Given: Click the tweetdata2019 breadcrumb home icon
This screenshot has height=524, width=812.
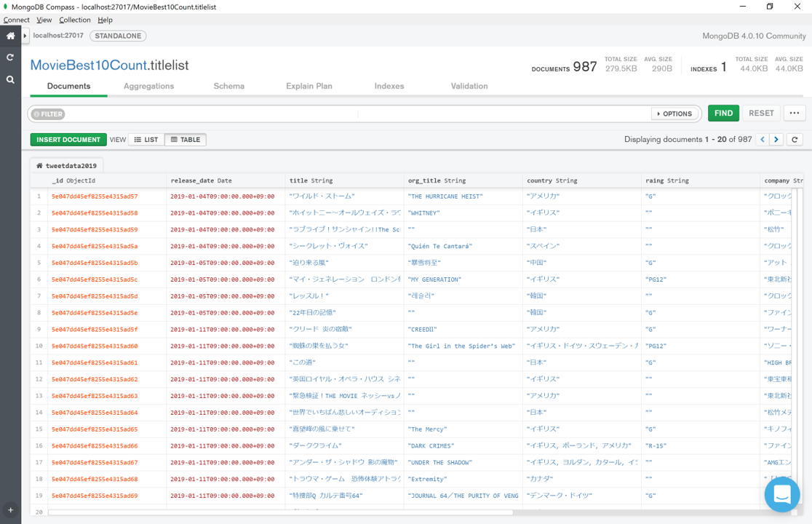Looking at the screenshot, I should point(39,166).
